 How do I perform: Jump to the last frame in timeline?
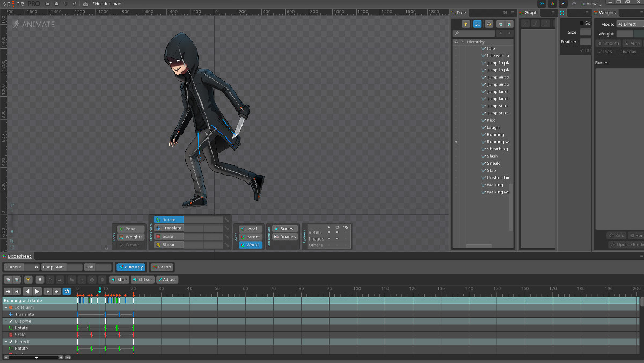click(57, 292)
